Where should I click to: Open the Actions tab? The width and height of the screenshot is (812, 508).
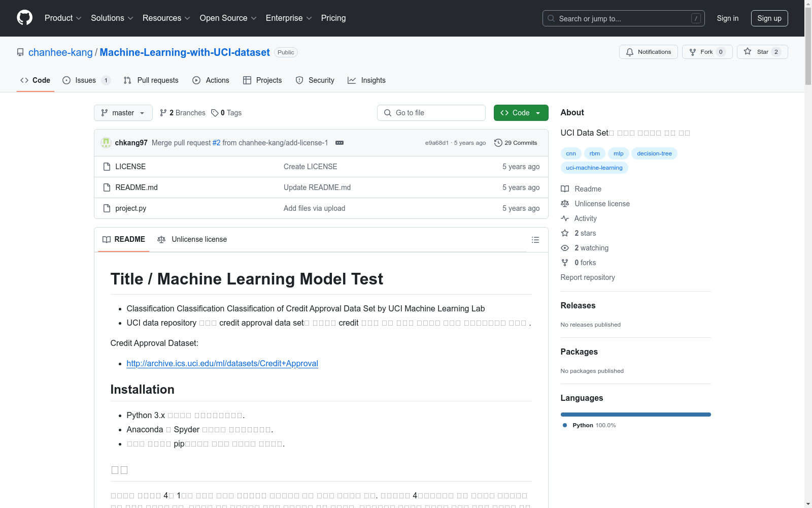pos(211,80)
